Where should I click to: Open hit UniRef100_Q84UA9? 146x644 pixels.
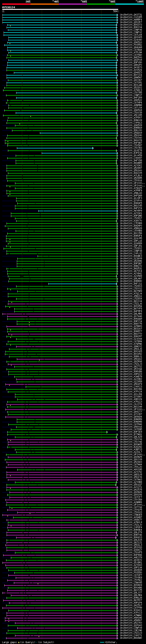click(131, 47)
